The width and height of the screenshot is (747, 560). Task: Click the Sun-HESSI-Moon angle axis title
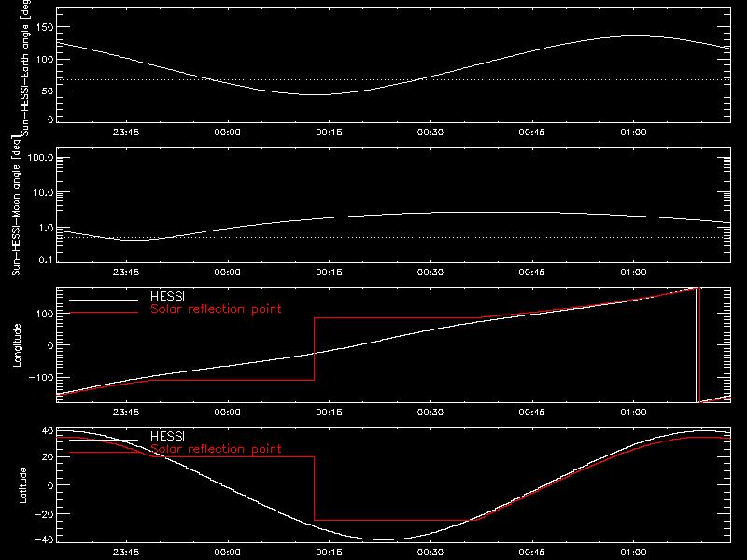(16, 205)
